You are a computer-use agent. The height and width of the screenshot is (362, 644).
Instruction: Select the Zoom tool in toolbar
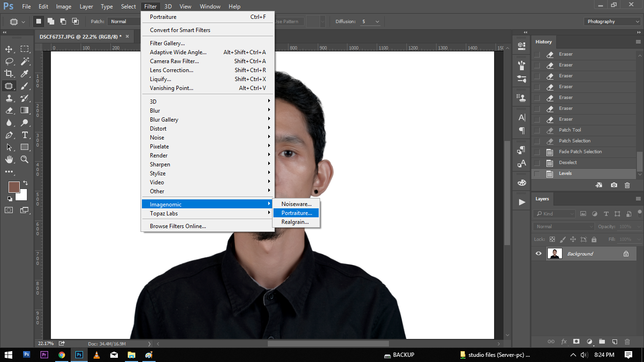coord(25,159)
